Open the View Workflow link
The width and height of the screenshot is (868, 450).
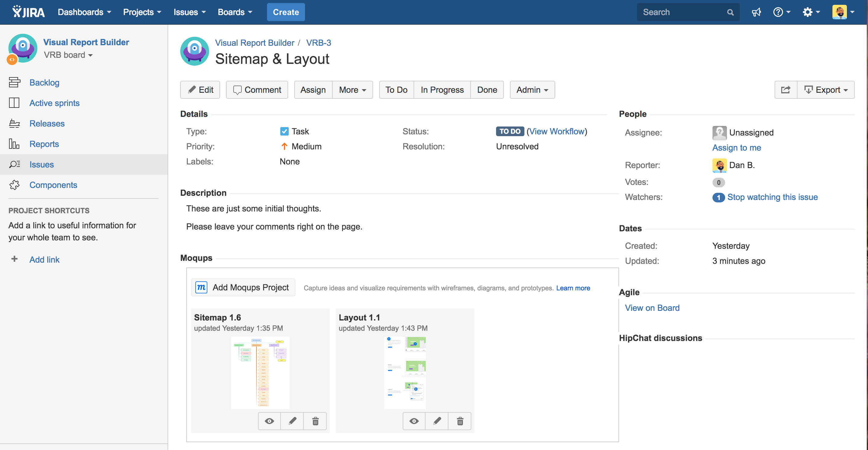[x=557, y=131]
